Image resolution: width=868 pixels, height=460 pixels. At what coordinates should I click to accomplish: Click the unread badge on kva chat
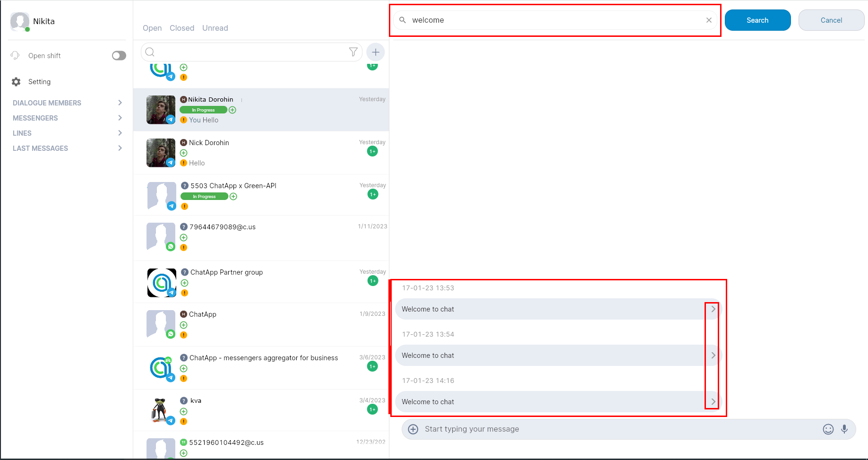tap(372, 409)
